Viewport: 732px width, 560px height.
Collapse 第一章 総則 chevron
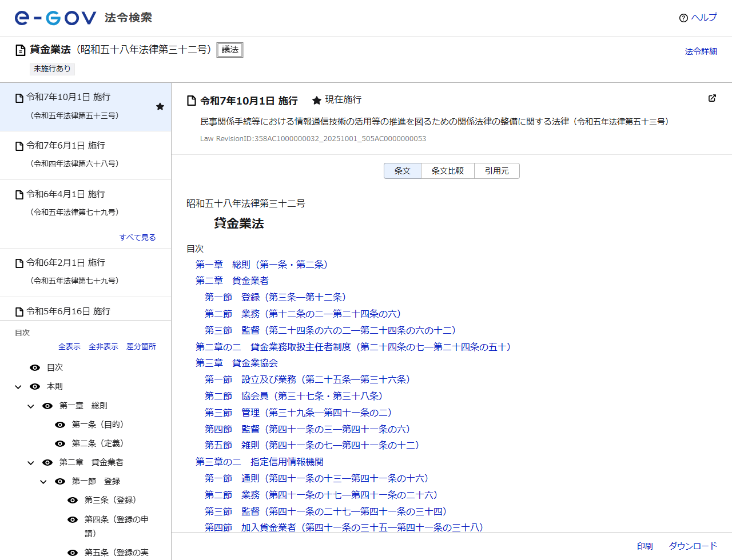(x=31, y=406)
